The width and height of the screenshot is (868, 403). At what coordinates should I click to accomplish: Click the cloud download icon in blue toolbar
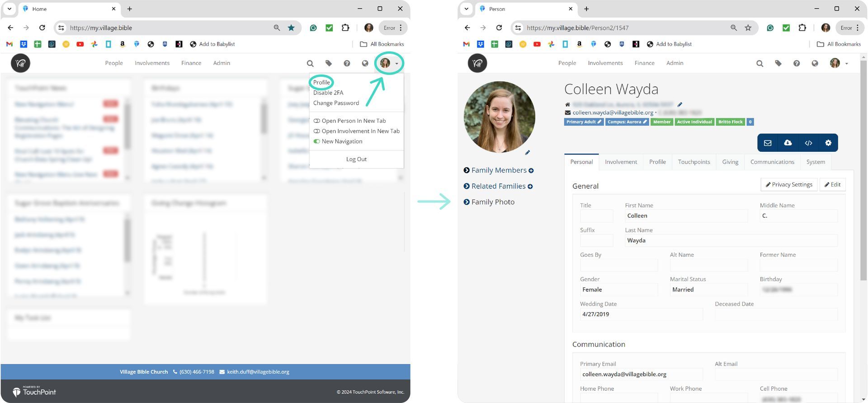coord(788,143)
